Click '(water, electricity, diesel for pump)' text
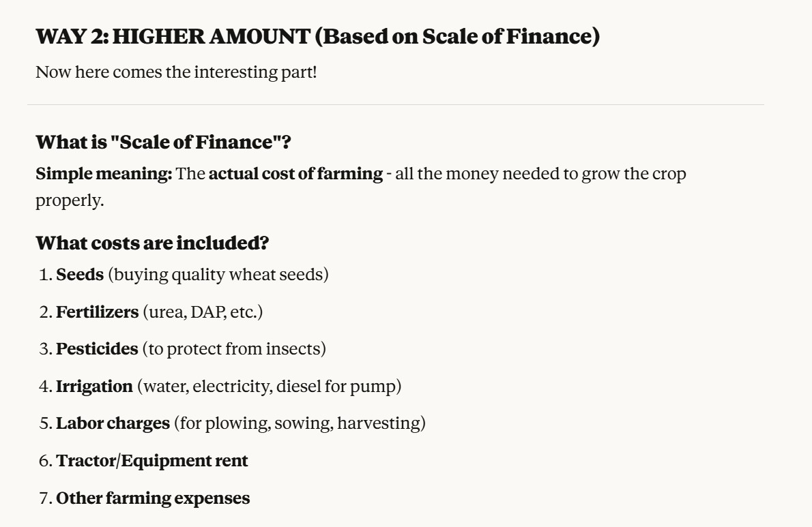This screenshot has height=527, width=812. pyautogui.click(x=270, y=387)
